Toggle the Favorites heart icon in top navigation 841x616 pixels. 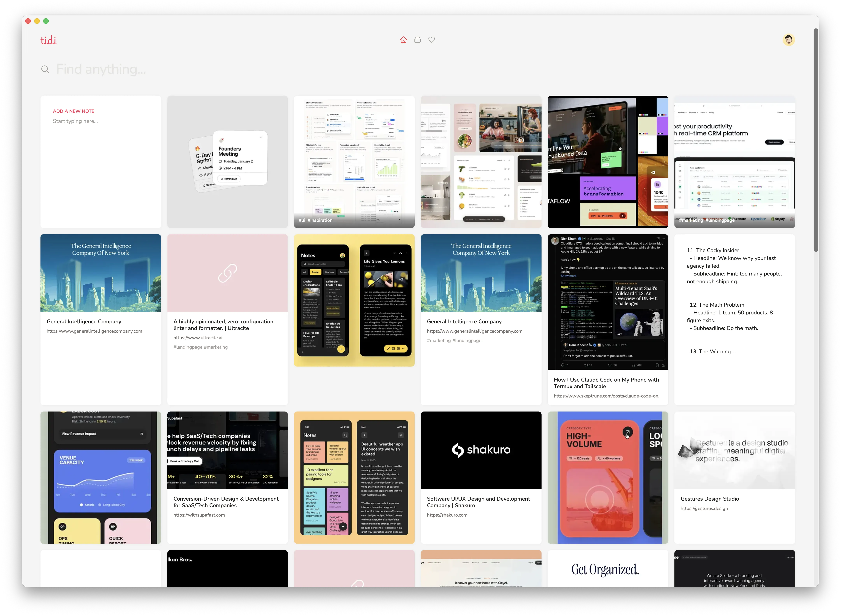[432, 39]
